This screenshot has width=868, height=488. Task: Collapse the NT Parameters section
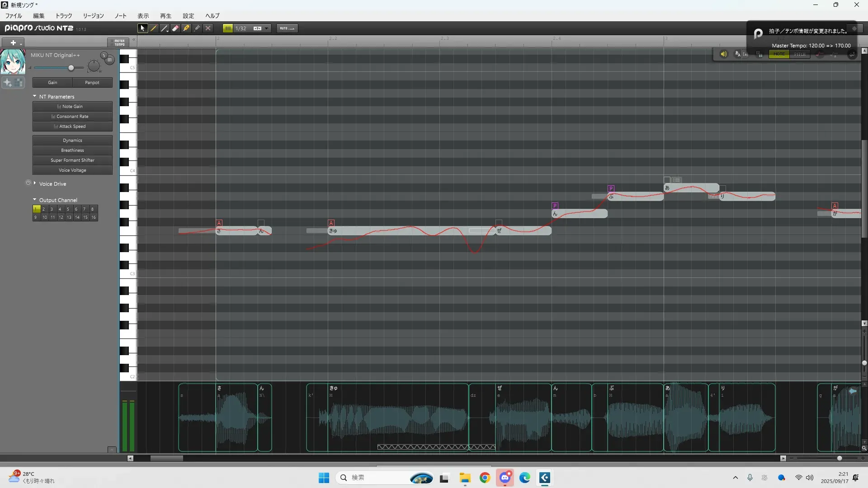point(34,96)
